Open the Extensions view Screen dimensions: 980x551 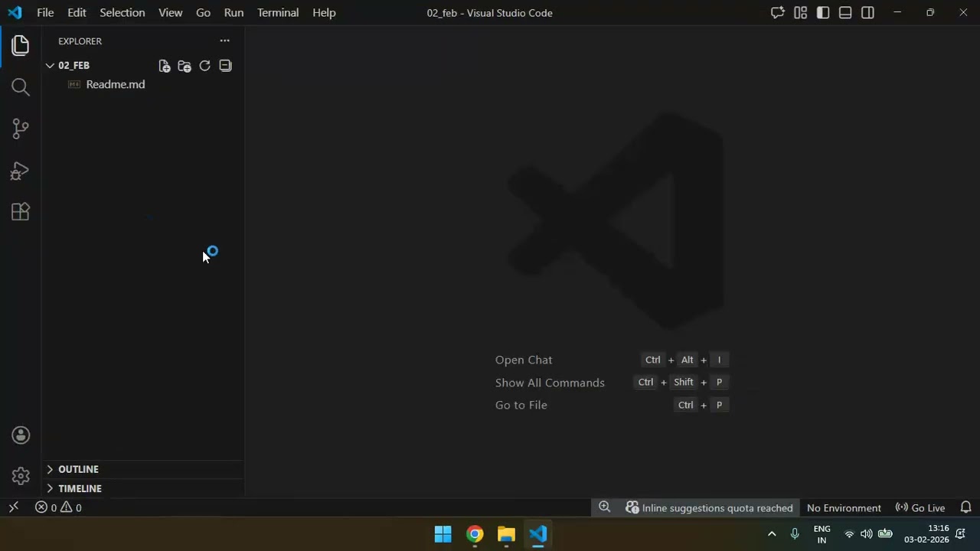pos(21,212)
